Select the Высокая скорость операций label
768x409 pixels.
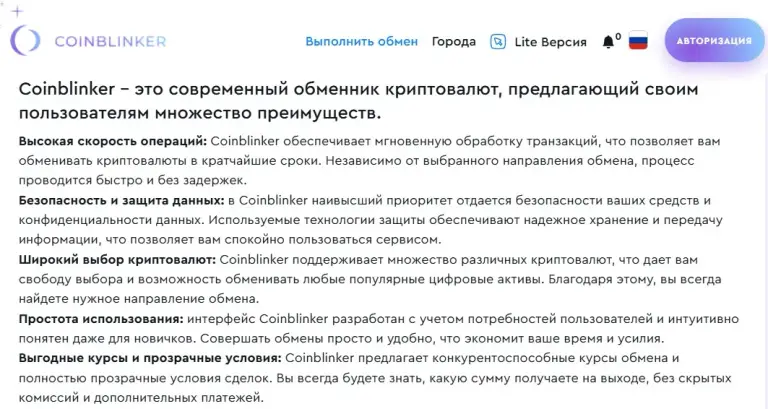pyautogui.click(x=113, y=142)
